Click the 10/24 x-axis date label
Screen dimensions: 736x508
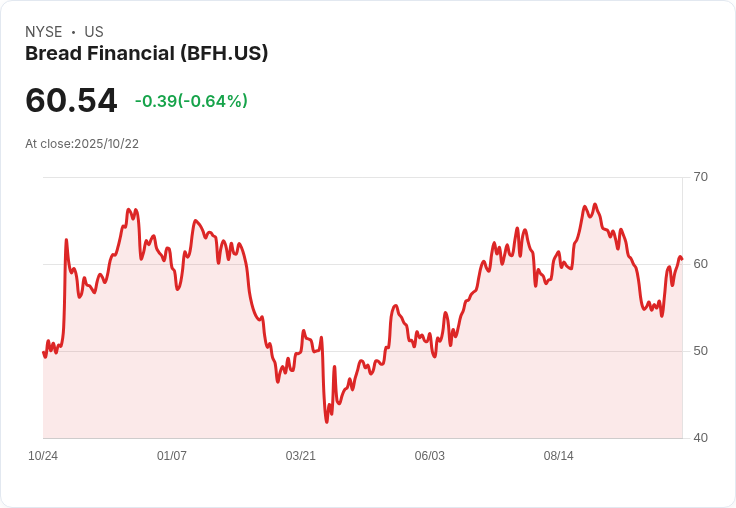(x=43, y=456)
